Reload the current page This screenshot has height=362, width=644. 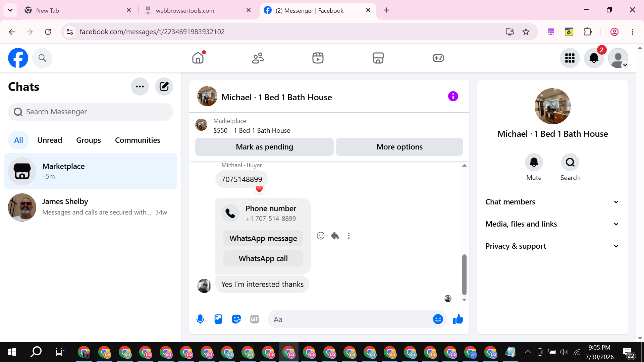tap(48, 32)
